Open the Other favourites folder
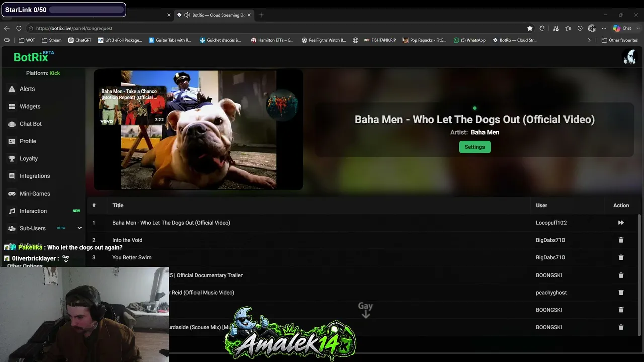 pos(619,40)
